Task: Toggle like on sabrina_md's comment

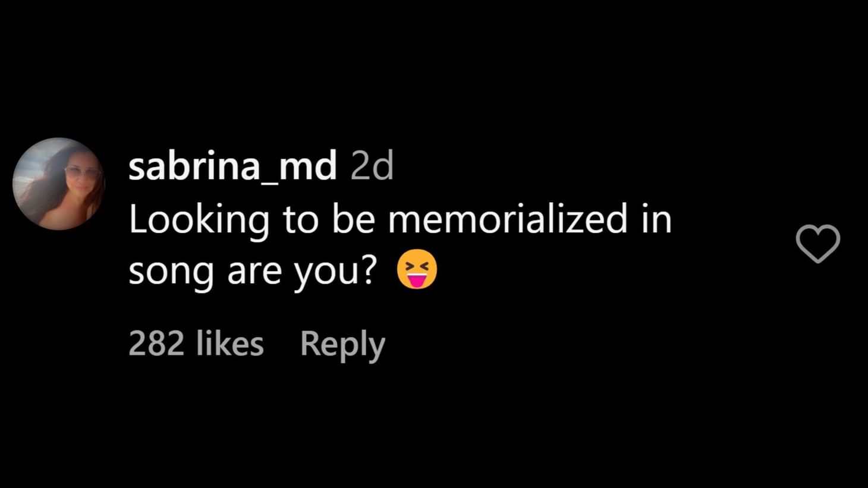Action: point(817,243)
